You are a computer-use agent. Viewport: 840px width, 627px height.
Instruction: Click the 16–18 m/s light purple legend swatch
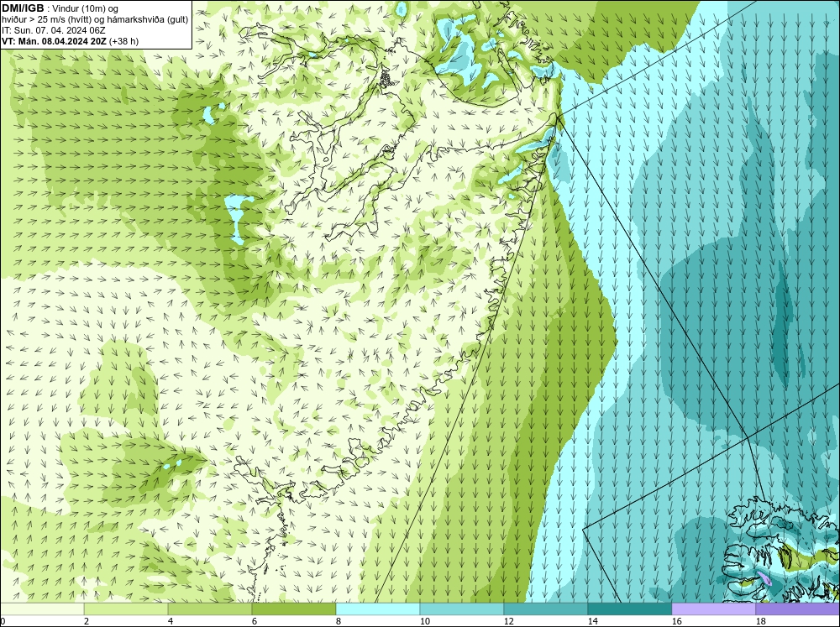click(x=713, y=609)
